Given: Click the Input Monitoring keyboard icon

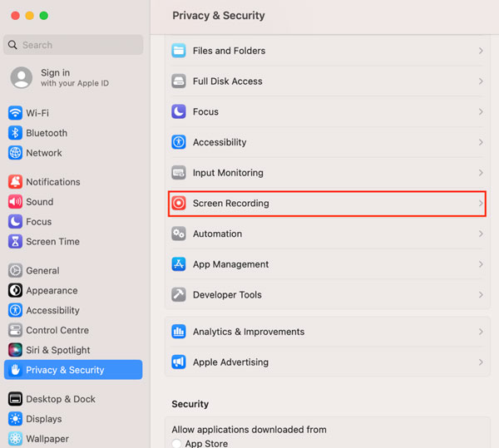Looking at the screenshot, I should [179, 173].
